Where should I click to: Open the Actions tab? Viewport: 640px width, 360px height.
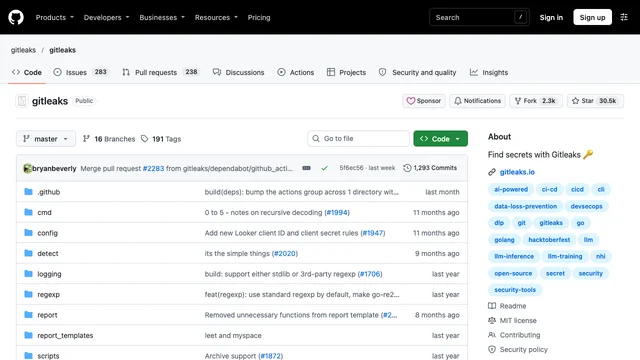coord(296,72)
